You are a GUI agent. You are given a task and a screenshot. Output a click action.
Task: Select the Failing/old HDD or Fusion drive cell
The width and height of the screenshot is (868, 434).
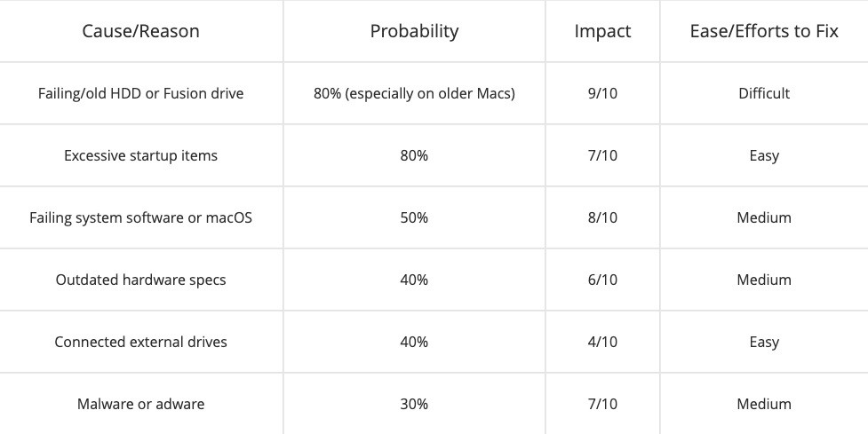(x=140, y=93)
